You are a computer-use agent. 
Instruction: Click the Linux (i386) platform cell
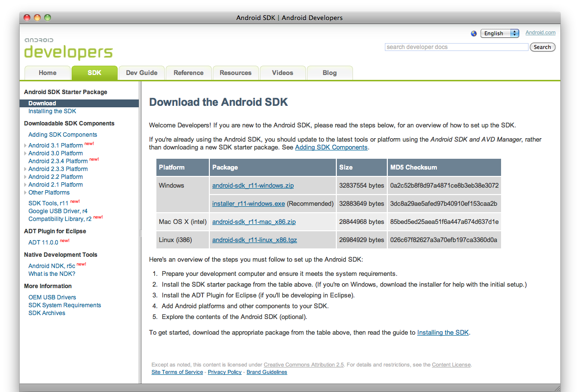pos(183,240)
